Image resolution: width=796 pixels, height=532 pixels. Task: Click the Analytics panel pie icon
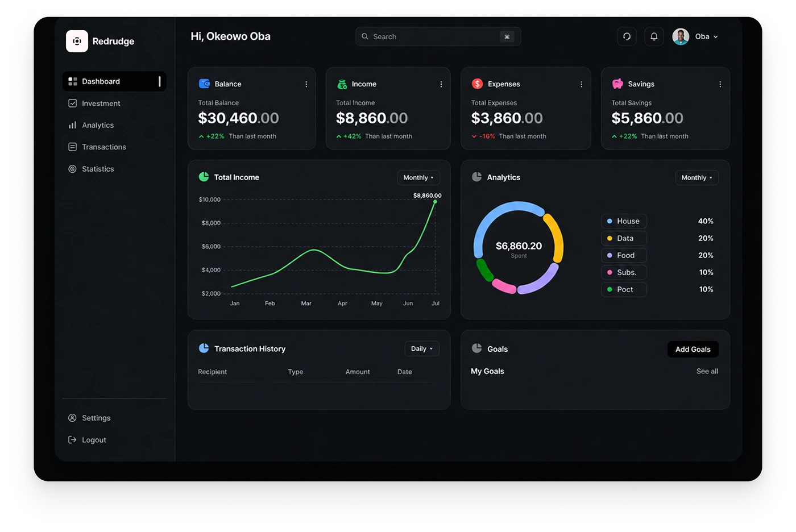[x=476, y=177]
